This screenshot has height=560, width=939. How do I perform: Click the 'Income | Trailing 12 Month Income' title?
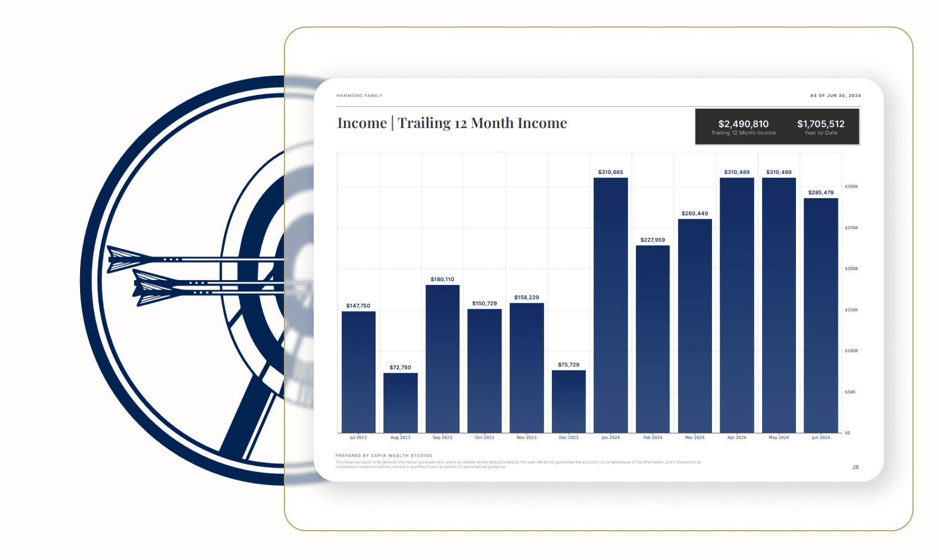452,123
